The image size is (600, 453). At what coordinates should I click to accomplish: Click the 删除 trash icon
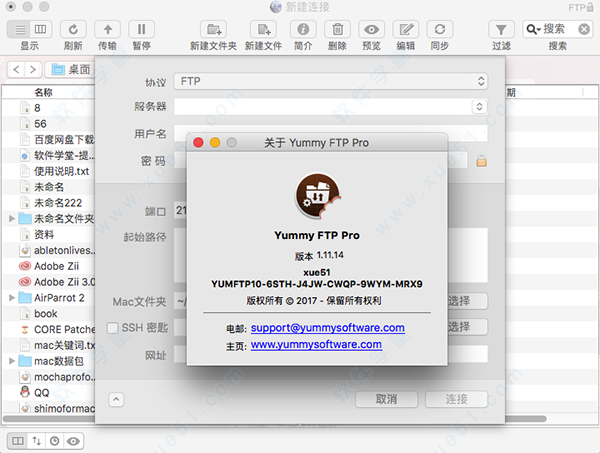click(x=337, y=29)
